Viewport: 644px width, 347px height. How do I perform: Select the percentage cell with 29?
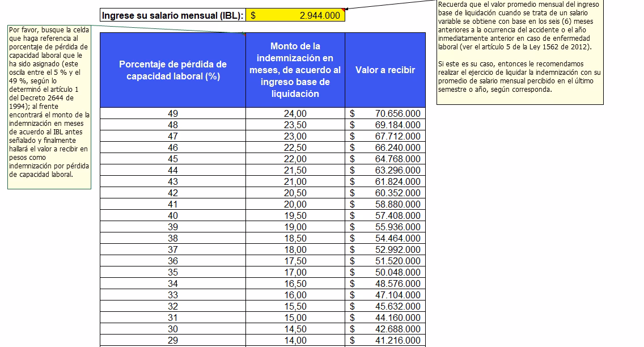(x=173, y=340)
